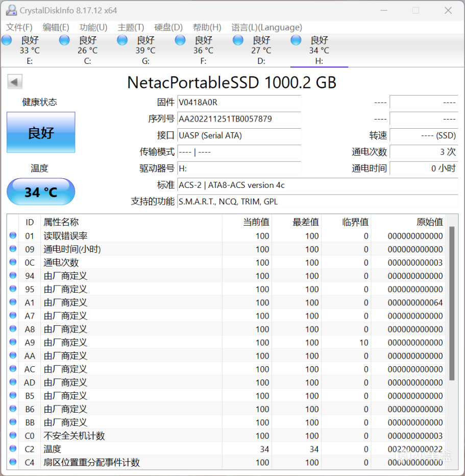Click the 当前值 column header

(x=247, y=222)
